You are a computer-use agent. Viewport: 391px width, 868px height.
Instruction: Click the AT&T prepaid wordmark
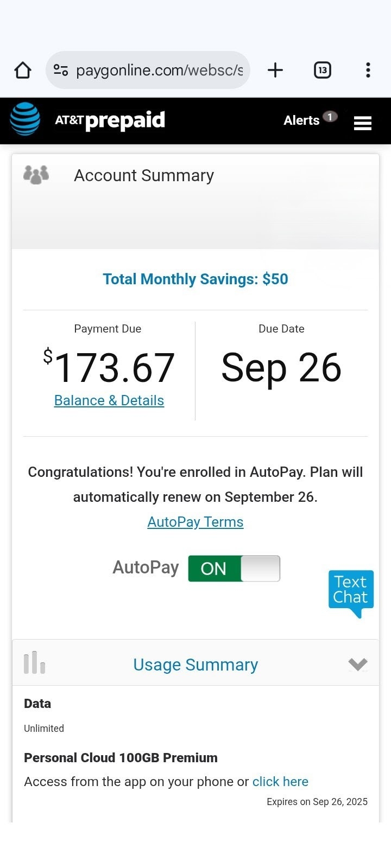tap(110, 120)
